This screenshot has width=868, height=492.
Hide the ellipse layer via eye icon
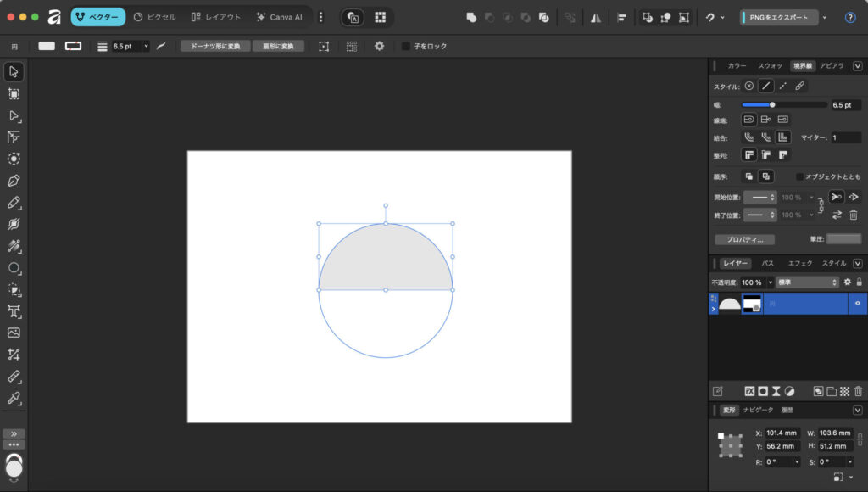pos(857,303)
